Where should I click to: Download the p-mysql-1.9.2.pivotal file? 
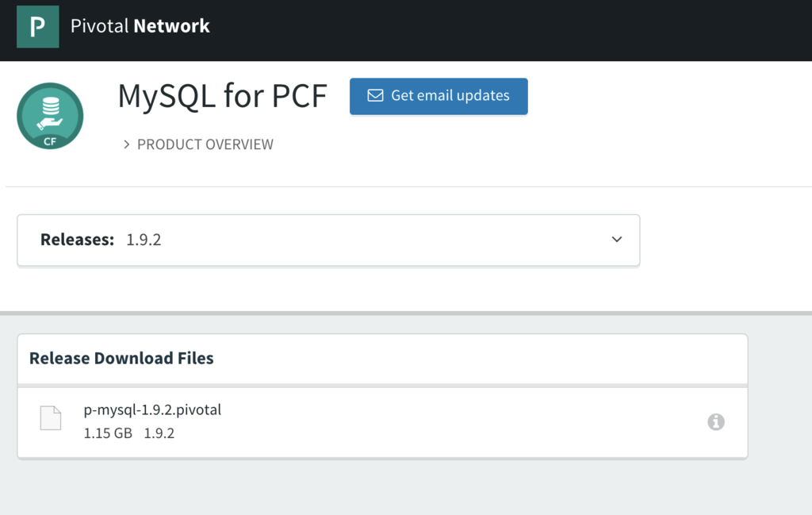[152, 410]
